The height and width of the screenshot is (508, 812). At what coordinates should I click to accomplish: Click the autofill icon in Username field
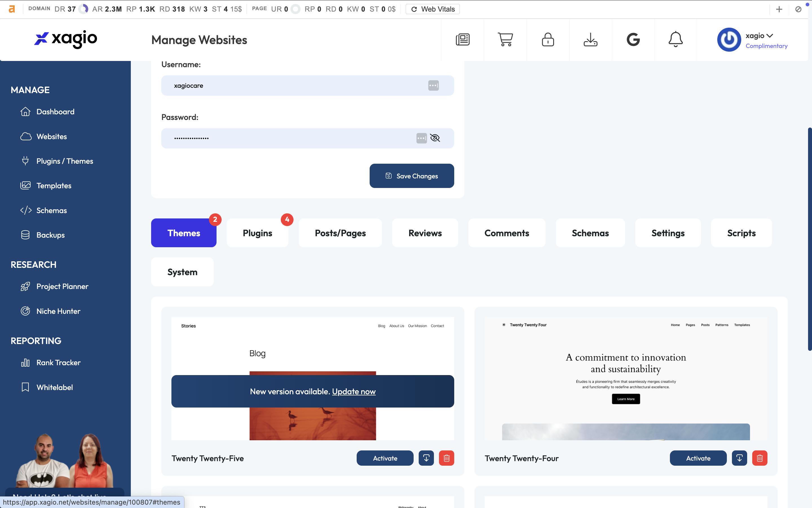[433, 85]
